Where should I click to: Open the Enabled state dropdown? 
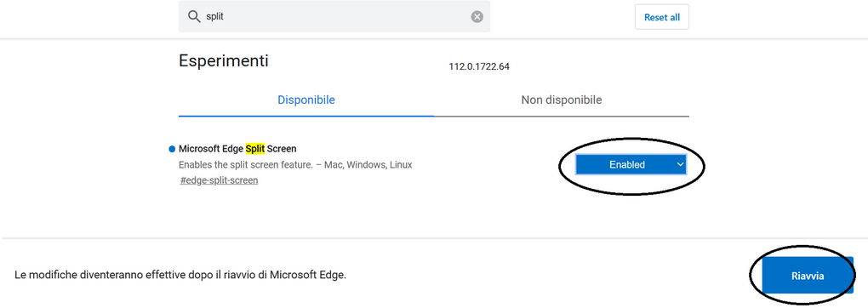[x=631, y=164]
